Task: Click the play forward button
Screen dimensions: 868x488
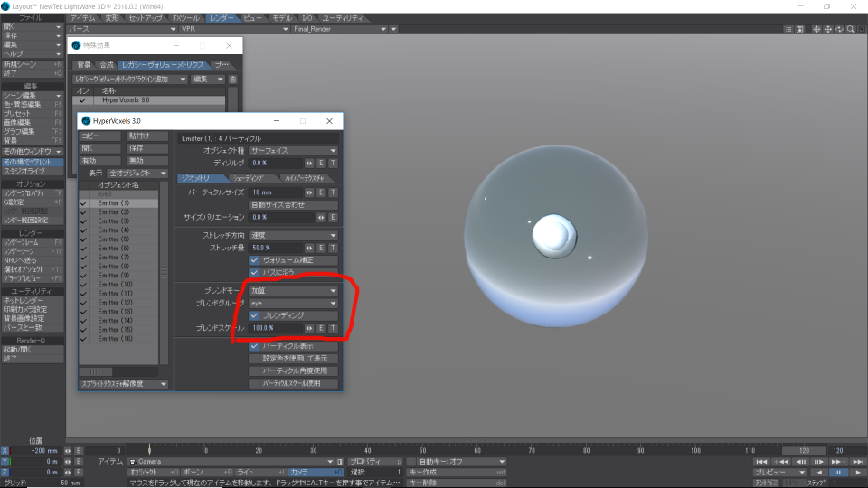Action: (857, 473)
